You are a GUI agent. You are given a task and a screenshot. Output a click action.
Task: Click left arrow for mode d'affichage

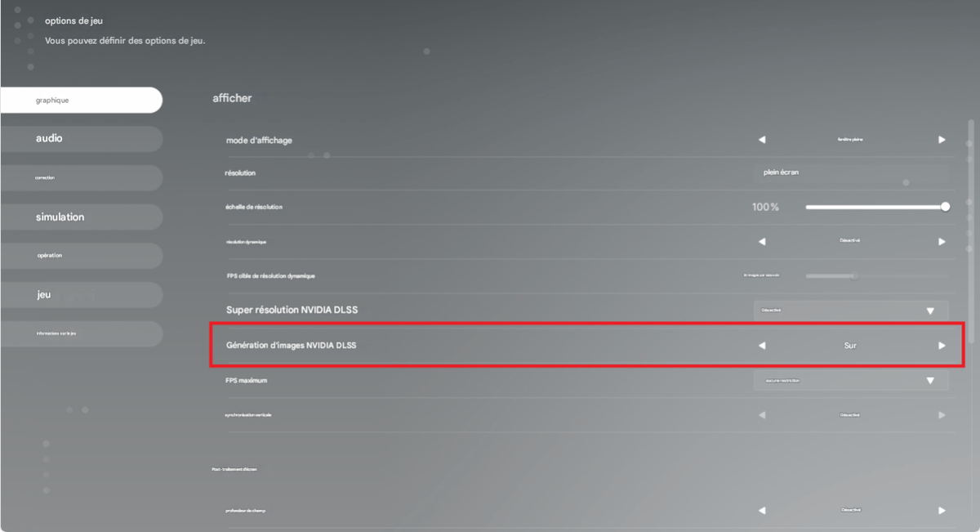point(762,140)
